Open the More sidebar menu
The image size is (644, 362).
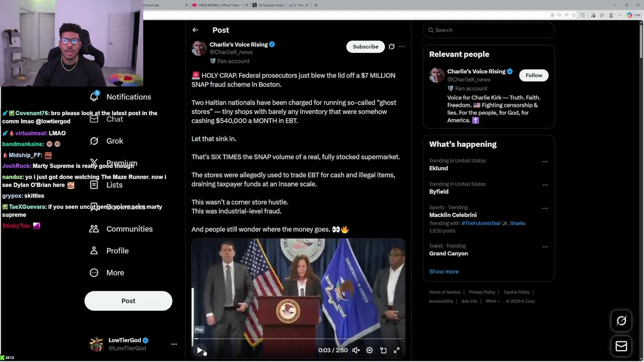(107, 273)
